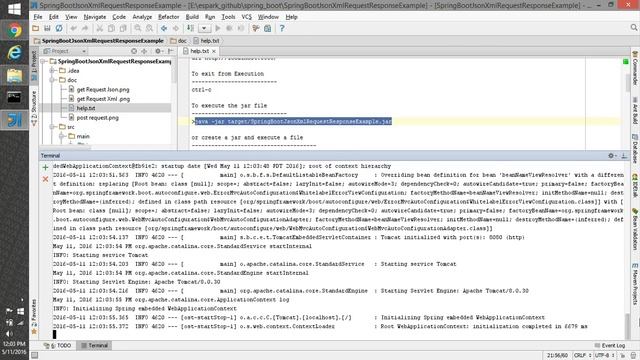Viewport: 640px width, 360px height.
Task: Select post request.png file
Action: point(98,118)
